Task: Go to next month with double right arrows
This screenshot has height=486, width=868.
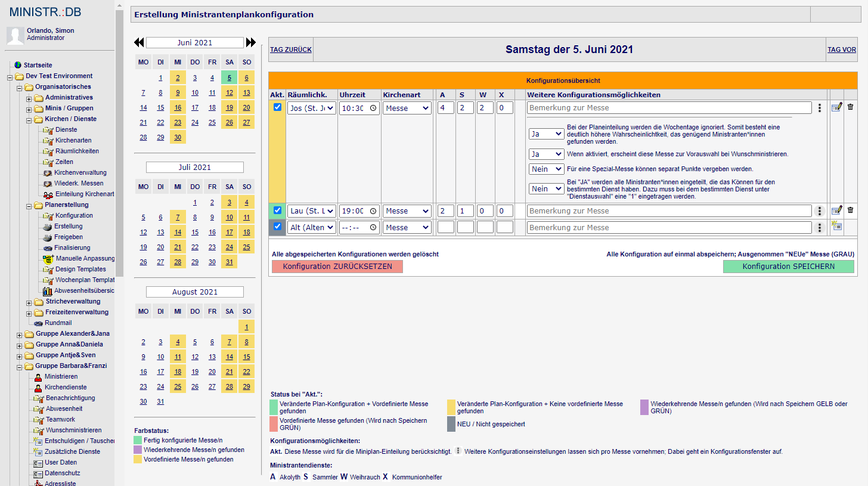Action: [x=251, y=42]
